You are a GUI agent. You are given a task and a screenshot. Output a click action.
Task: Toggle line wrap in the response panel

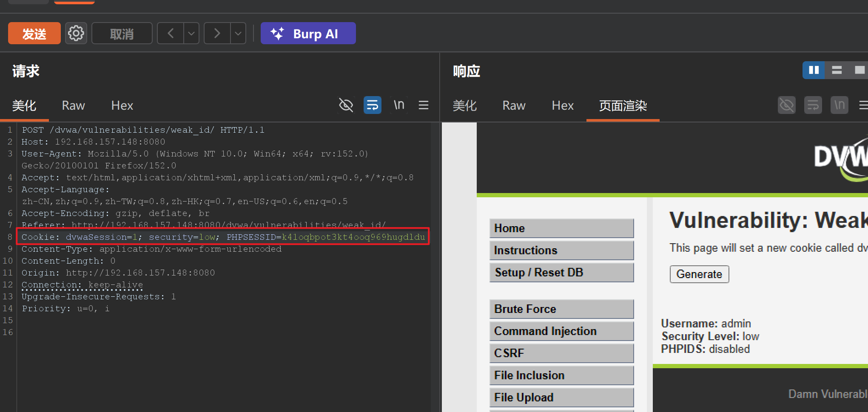coord(813,105)
